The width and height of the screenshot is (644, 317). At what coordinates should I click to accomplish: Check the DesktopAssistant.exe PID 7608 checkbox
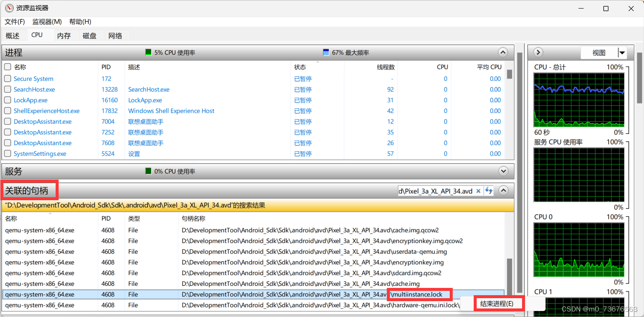pos(7,143)
